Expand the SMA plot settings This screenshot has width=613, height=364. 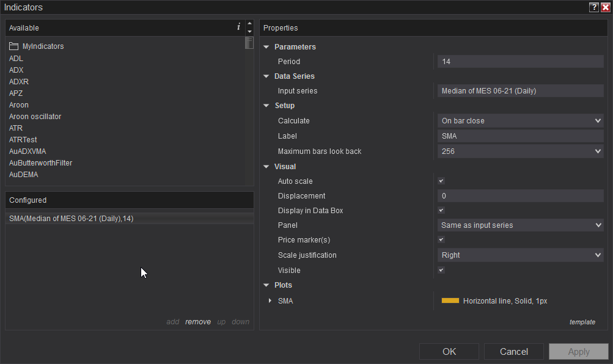click(271, 300)
